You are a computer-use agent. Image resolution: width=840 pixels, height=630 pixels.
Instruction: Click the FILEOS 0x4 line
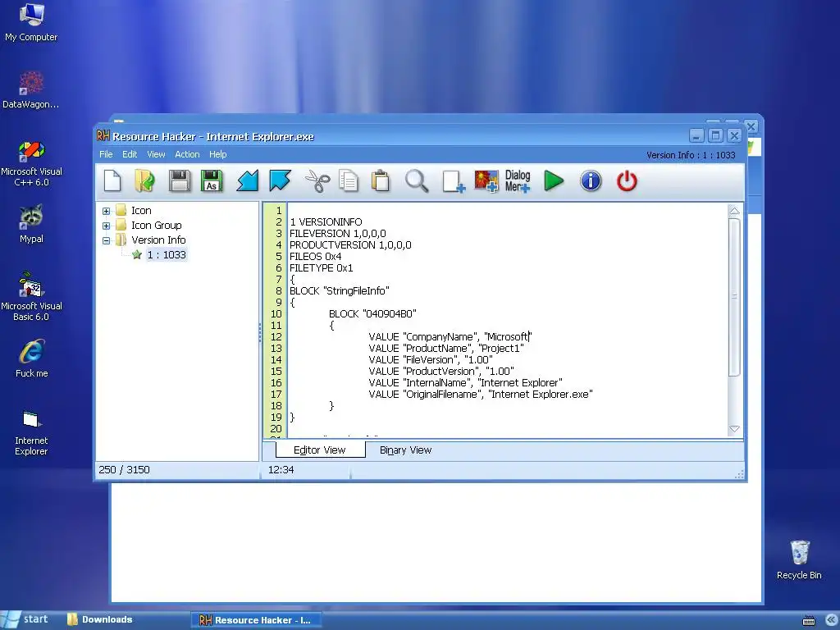click(x=315, y=257)
